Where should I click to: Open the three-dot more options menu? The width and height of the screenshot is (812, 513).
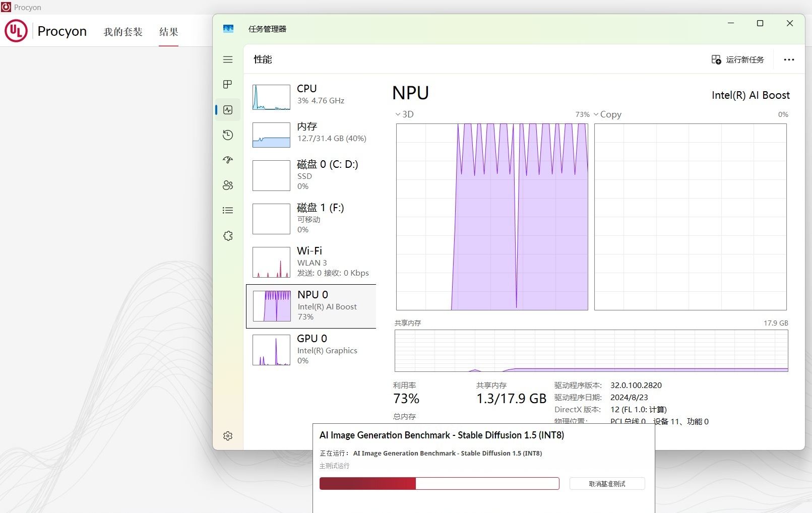[789, 59]
